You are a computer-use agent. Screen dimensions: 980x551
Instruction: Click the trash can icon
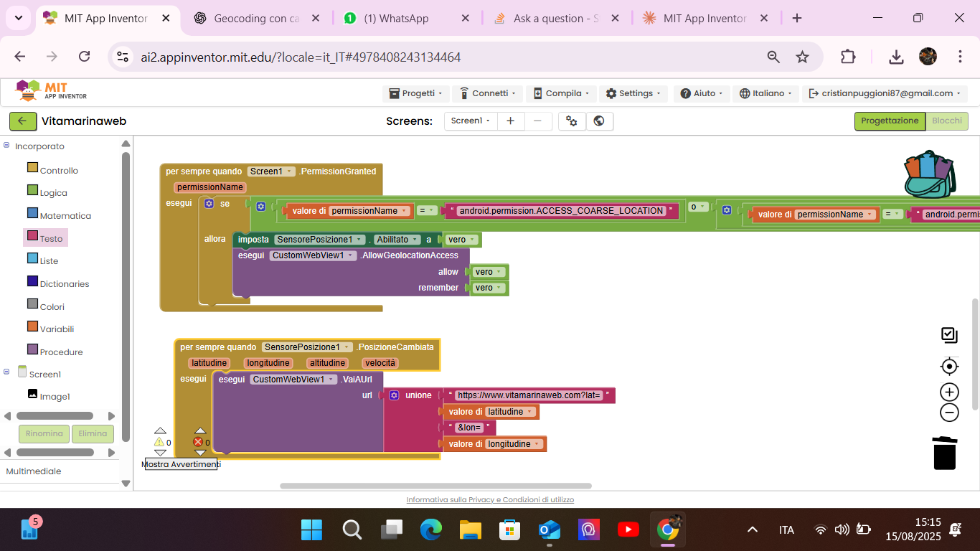945,453
